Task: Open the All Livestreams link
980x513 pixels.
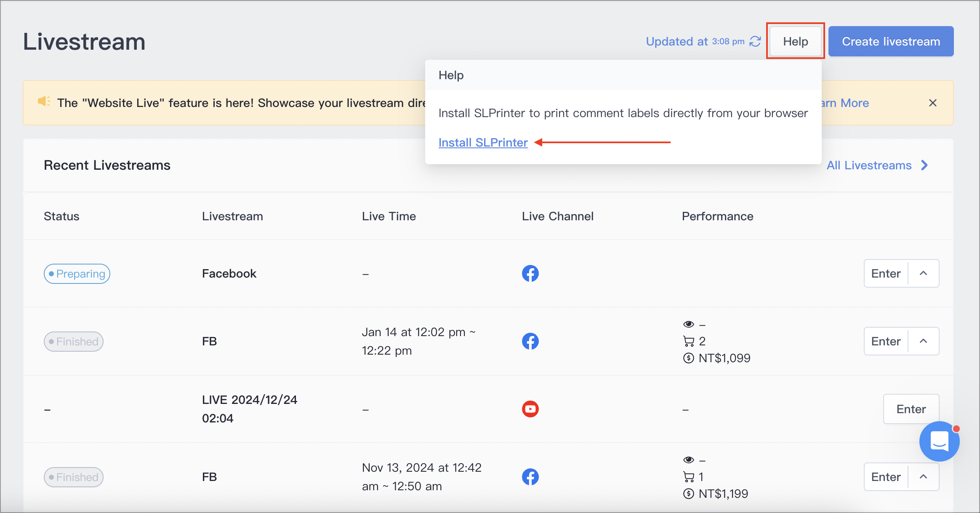Action: pos(869,165)
